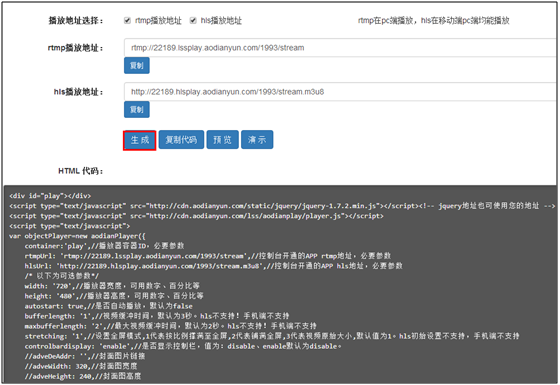Click the hls播放地址 input field

(340, 92)
